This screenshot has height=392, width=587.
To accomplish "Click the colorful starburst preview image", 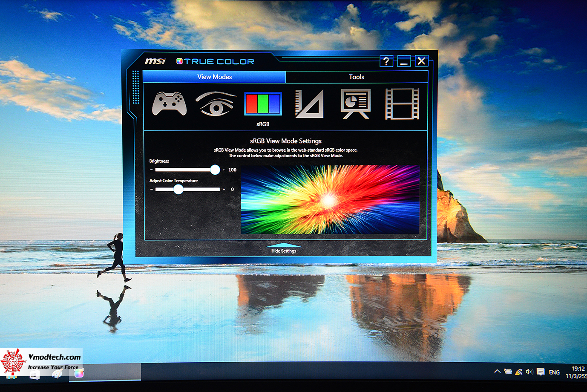I will [x=330, y=199].
